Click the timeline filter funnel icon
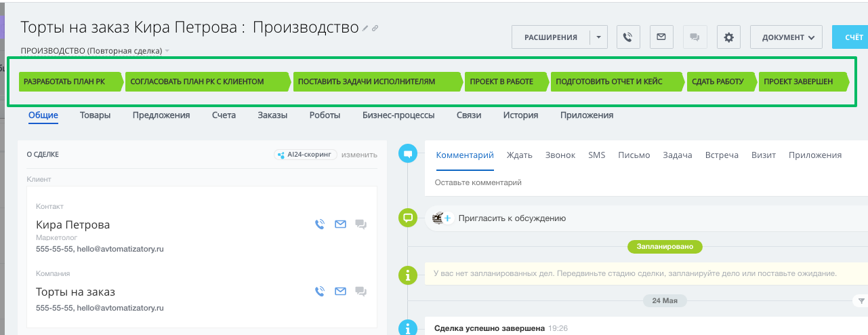Image resolution: width=868 pixels, height=335 pixels. [861, 300]
